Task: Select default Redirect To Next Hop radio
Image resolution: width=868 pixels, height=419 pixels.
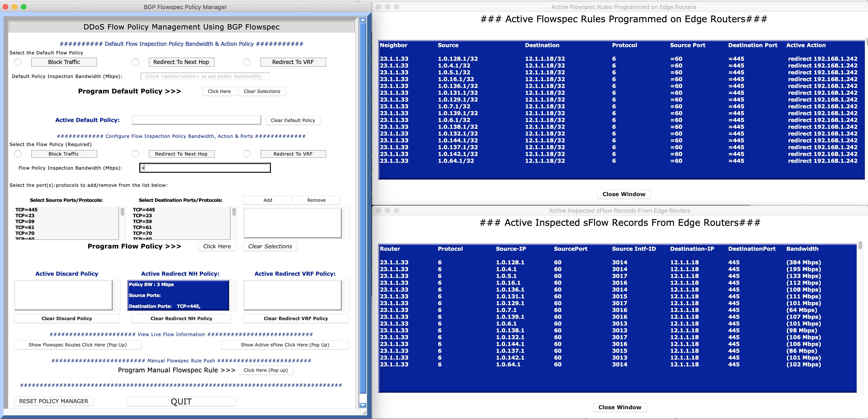Action: tap(135, 62)
